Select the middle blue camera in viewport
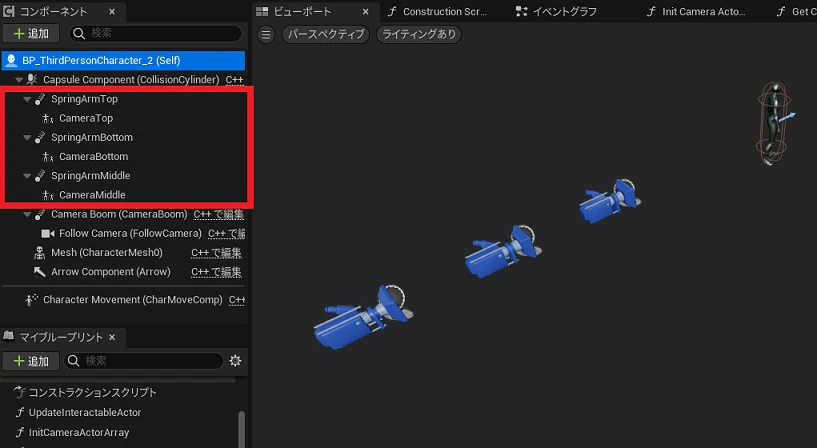The width and height of the screenshot is (817, 448). [x=503, y=251]
